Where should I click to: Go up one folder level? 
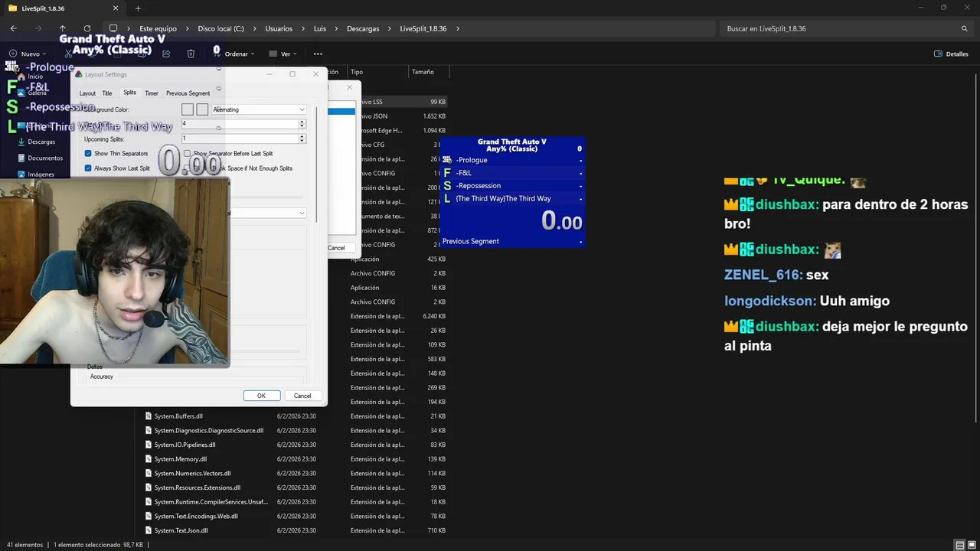coord(62,28)
